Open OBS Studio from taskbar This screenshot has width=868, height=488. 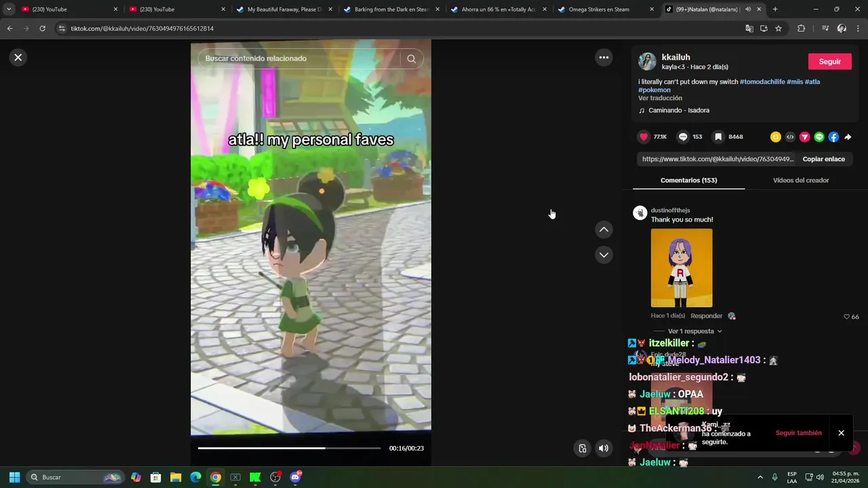[x=275, y=477]
